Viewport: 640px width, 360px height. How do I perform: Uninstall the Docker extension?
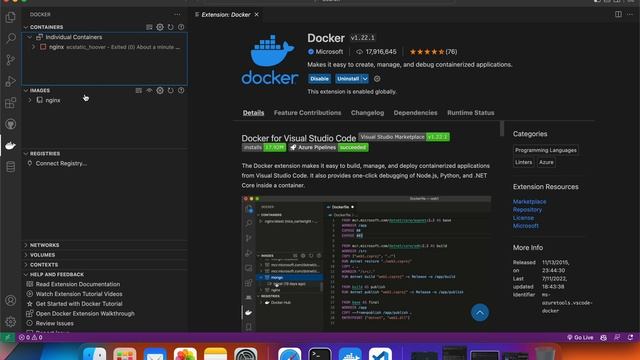(x=348, y=79)
